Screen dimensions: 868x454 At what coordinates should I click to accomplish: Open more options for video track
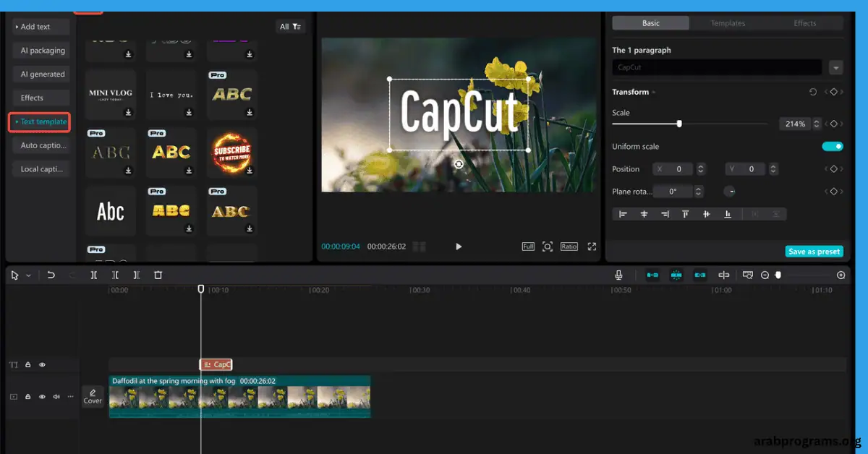pos(71,397)
